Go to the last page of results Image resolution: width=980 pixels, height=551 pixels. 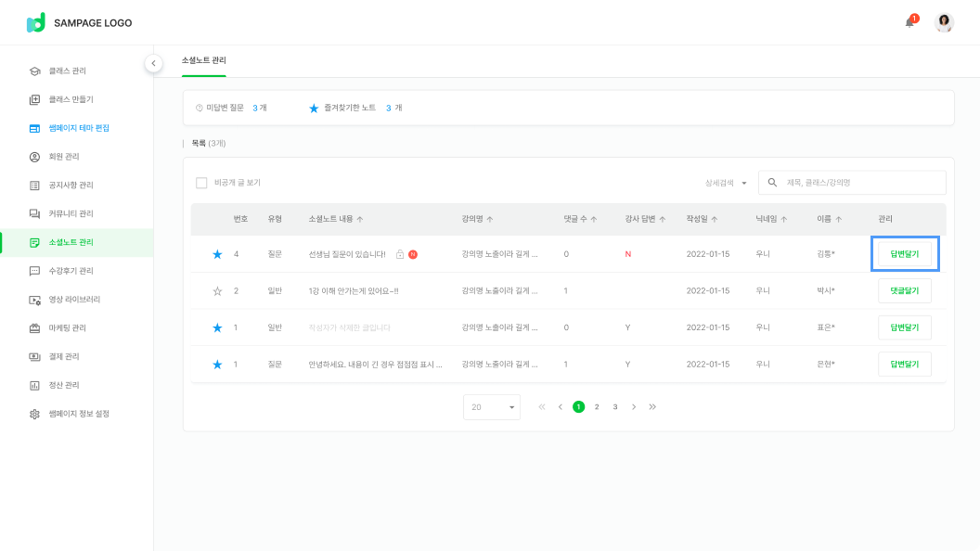652,406
